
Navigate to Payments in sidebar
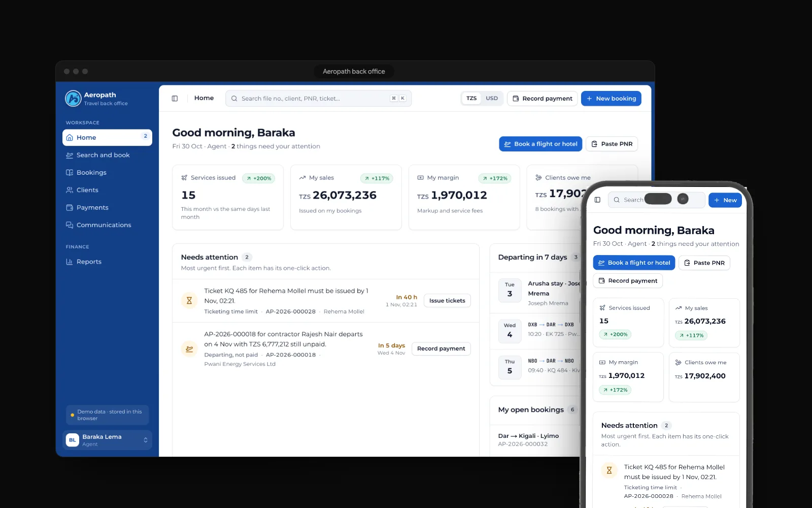point(107,208)
